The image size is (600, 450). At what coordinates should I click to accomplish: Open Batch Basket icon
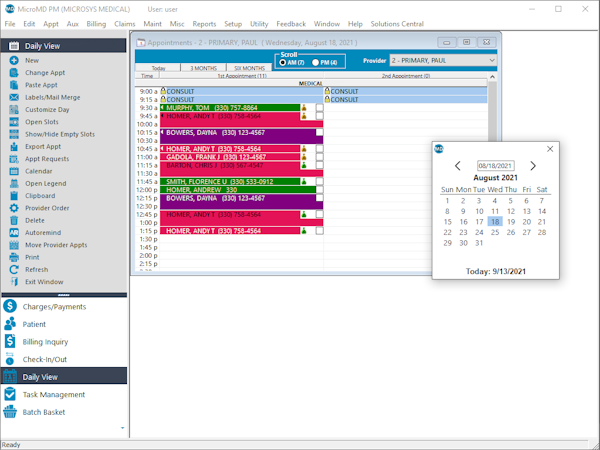click(x=11, y=411)
